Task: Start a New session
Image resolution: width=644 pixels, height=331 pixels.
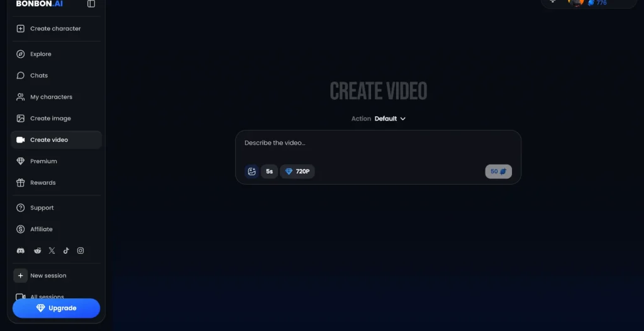Action: click(x=56, y=276)
